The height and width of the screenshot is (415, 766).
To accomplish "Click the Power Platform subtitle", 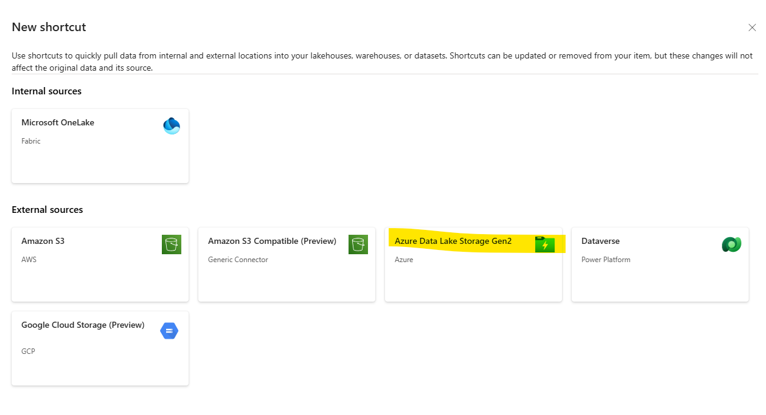I will pos(606,260).
